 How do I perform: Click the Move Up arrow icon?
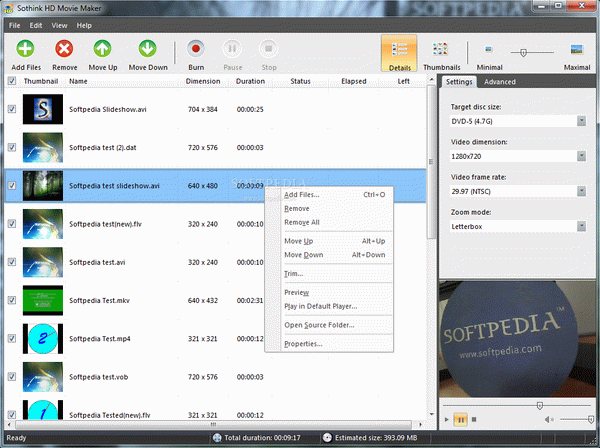[103, 49]
